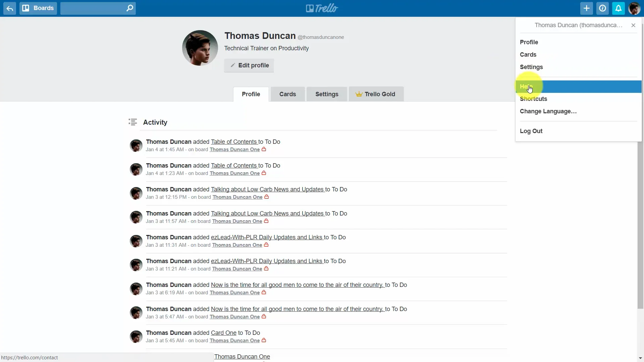Open Change Language option
644x362 pixels.
pyautogui.click(x=578, y=111)
